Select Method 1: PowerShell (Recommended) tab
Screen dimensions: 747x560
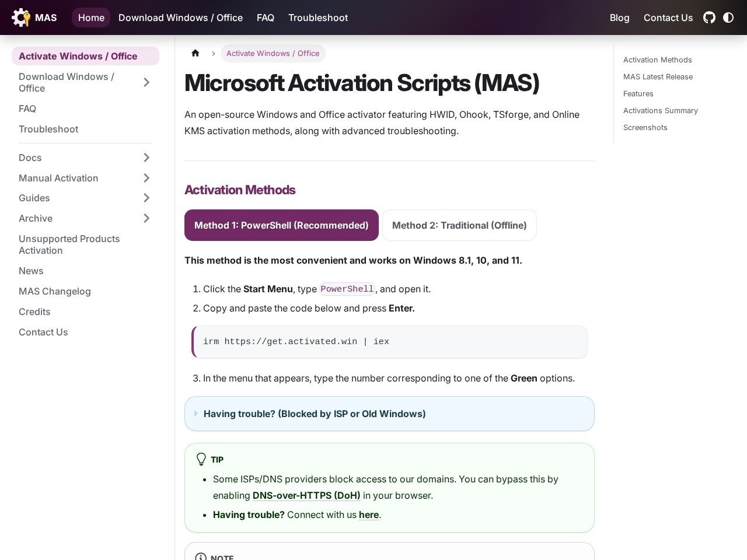coord(281,225)
